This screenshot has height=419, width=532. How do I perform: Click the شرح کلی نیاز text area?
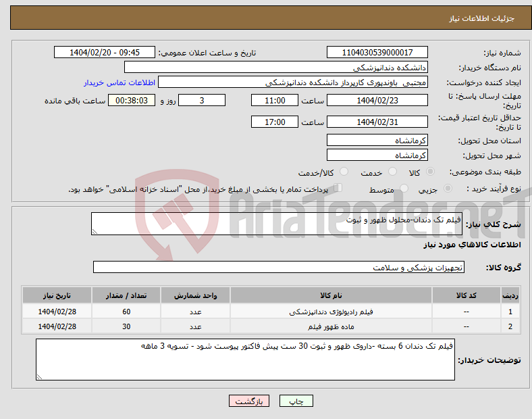[277, 224]
